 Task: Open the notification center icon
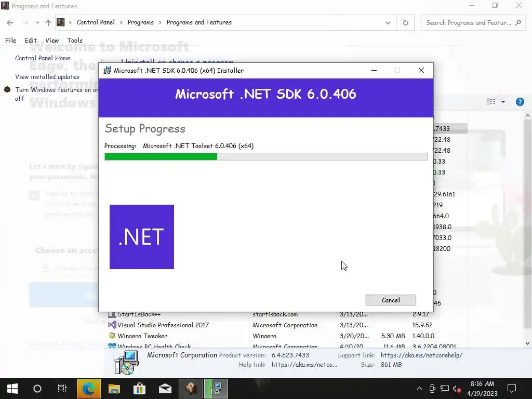click(x=512, y=389)
